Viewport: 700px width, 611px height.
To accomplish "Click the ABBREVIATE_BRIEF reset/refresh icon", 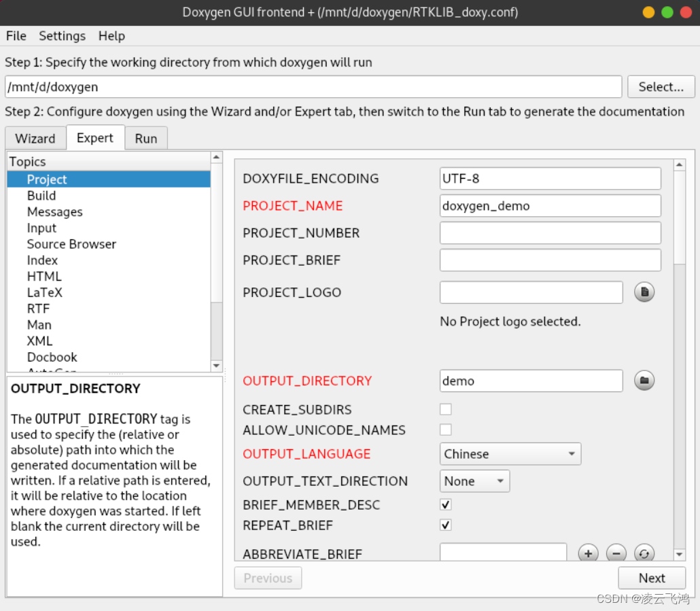I will tap(644, 553).
